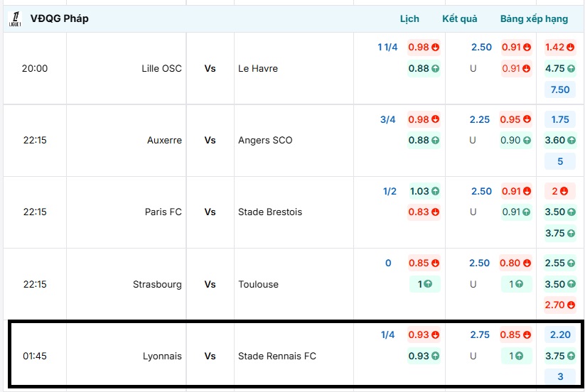The width and height of the screenshot is (585, 392).
Task: Click Paris FC win odds 2
Action: pos(560,192)
